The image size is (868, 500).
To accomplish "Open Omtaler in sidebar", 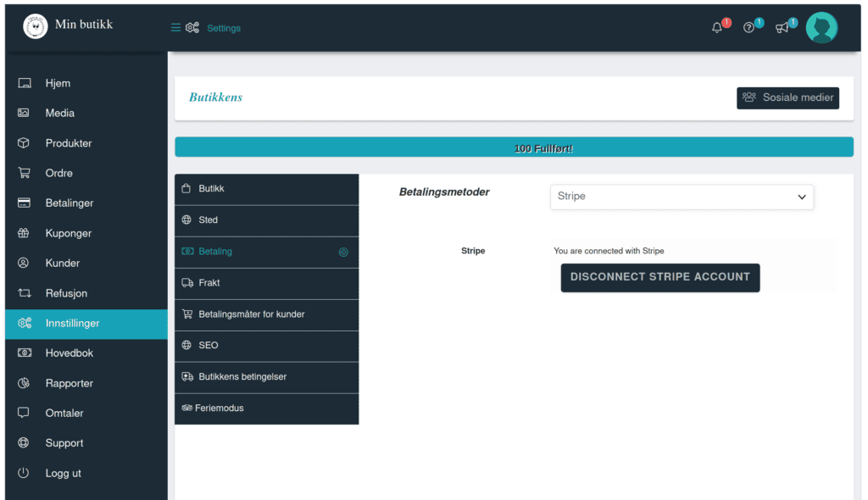I will (86, 413).
